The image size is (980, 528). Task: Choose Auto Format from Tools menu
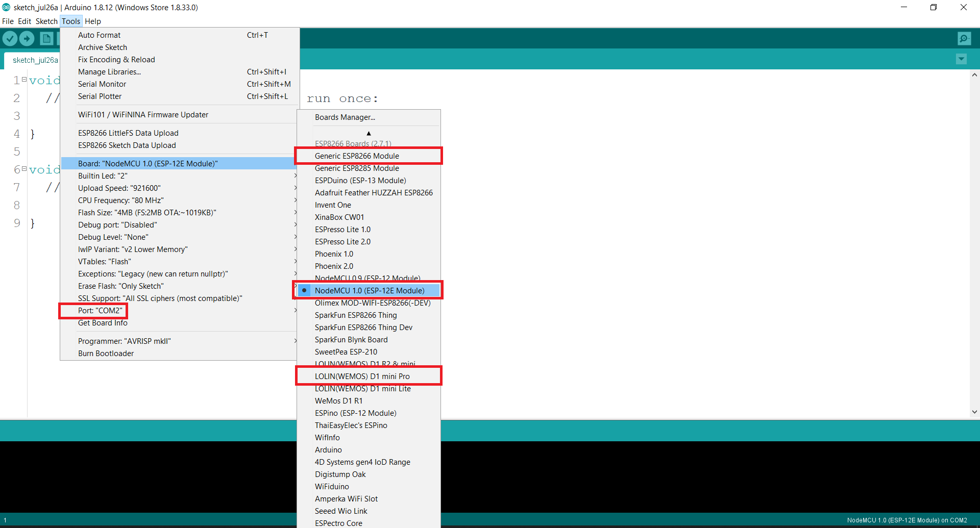tap(179, 35)
